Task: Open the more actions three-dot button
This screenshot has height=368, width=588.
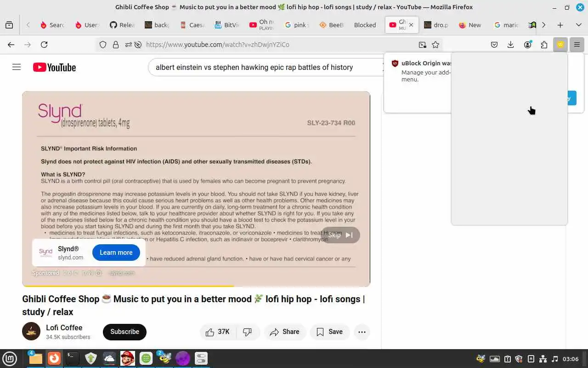Action: pos(362,332)
